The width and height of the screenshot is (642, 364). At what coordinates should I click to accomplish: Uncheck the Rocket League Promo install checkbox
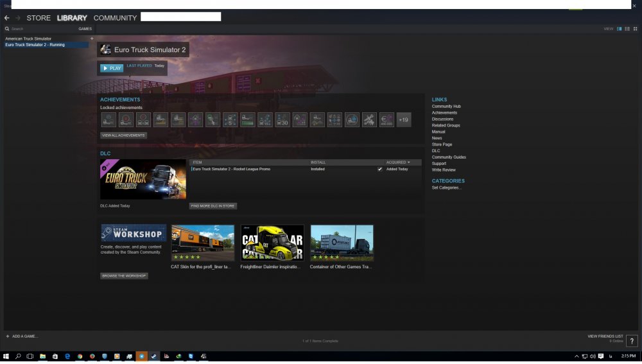380,169
